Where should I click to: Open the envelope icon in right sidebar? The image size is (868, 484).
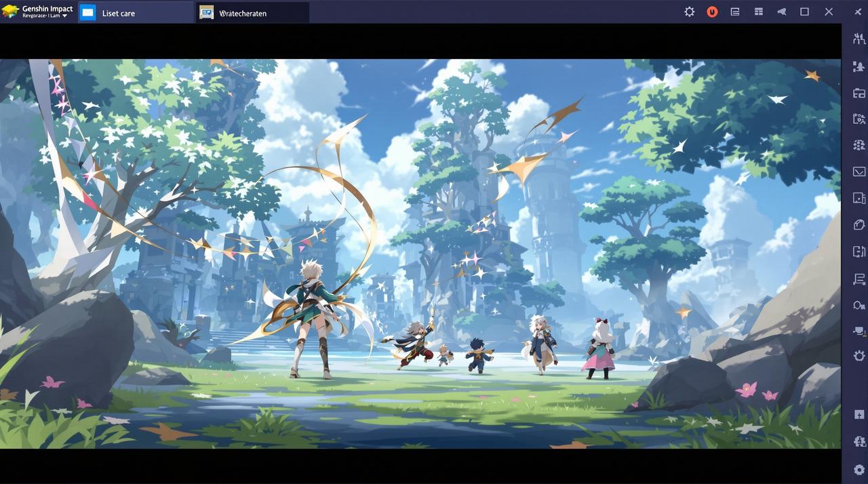coord(859,172)
